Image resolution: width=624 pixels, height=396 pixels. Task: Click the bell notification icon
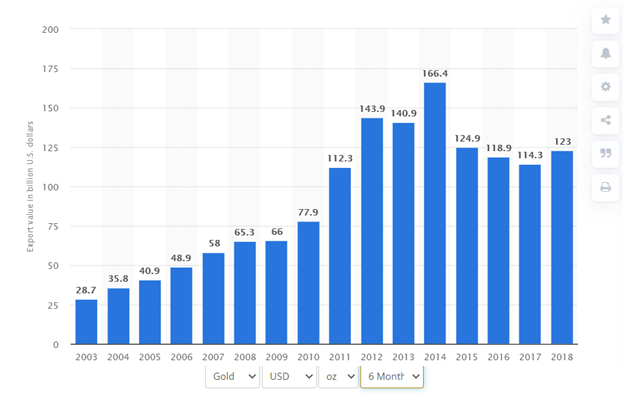[605, 53]
